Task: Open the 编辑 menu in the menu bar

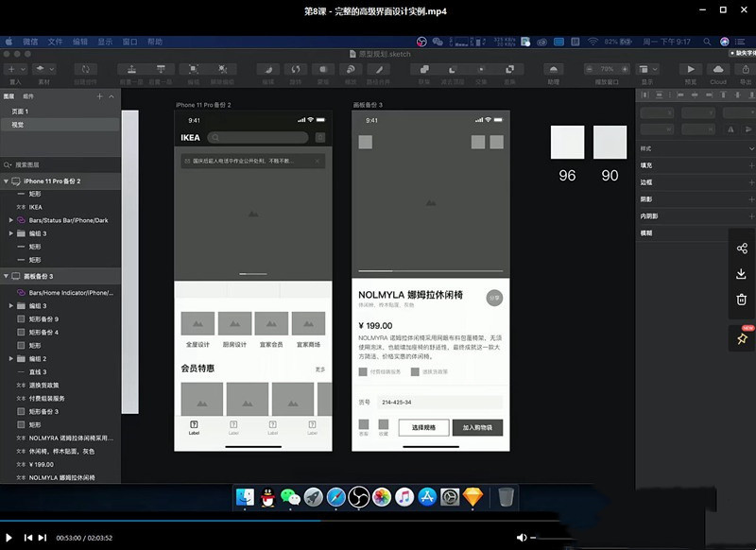Action: (80, 43)
